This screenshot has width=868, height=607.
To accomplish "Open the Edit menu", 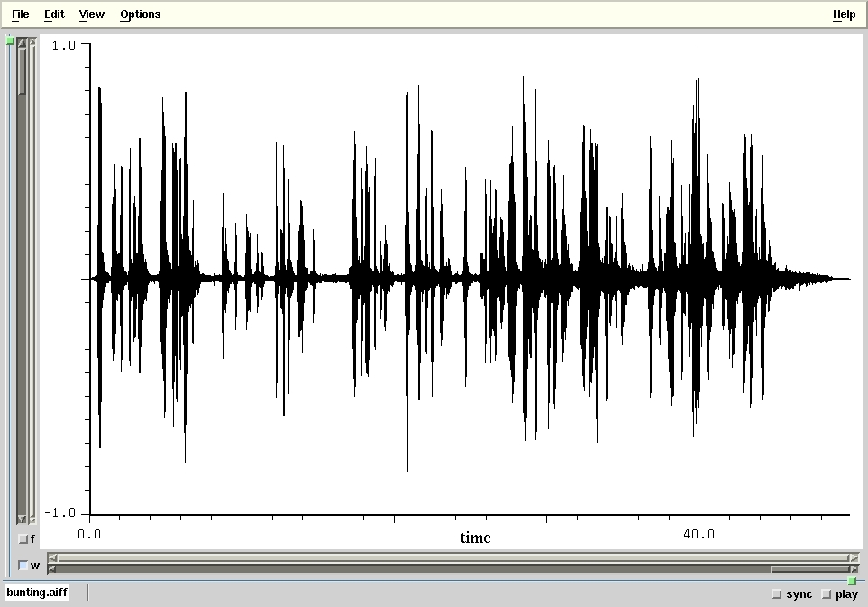I will 54,14.
